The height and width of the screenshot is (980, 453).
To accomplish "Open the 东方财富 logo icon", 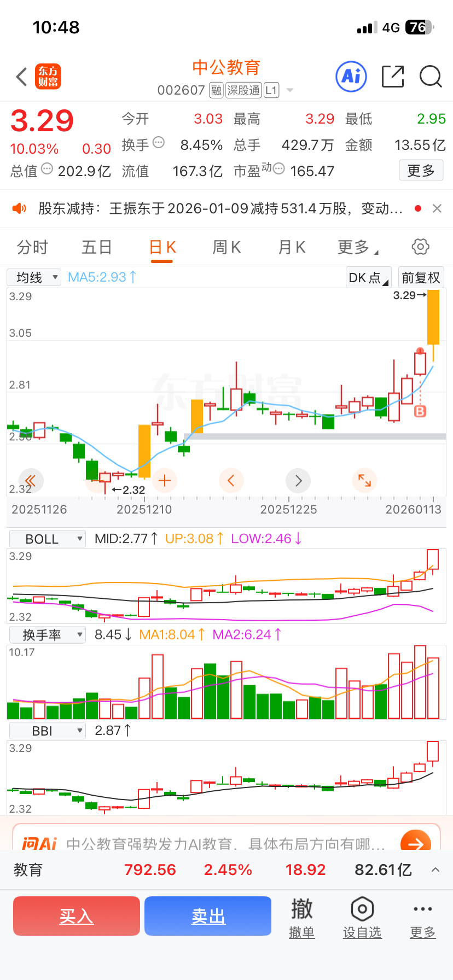I will click(48, 77).
